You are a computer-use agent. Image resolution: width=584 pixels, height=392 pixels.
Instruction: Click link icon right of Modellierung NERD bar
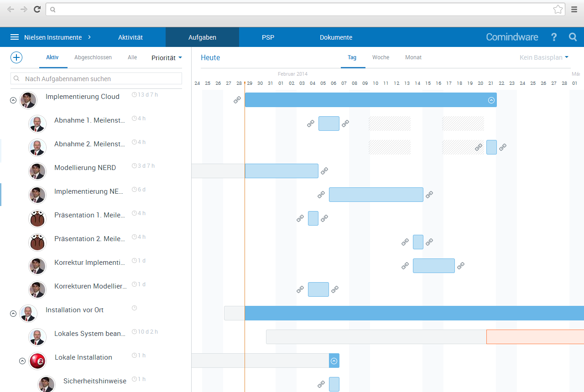click(324, 171)
